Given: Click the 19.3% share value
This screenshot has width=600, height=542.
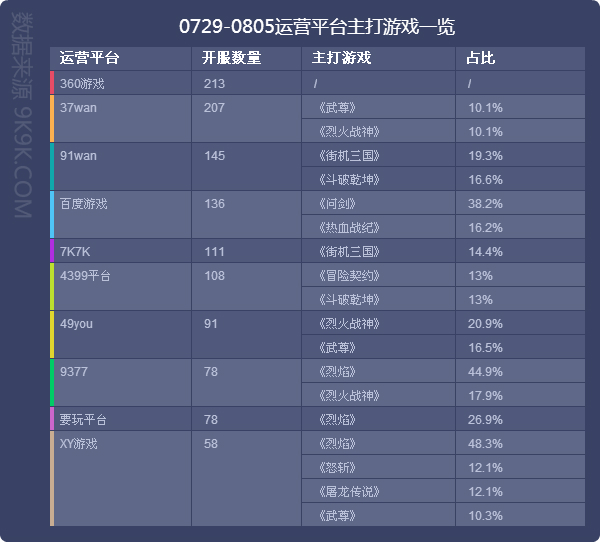Looking at the screenshot, I should coord(485,156).
